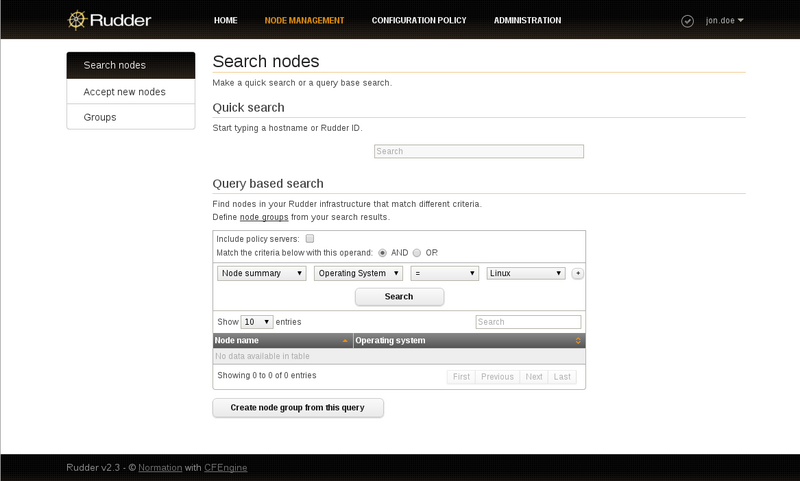
Task: Open the Linux value dropdown
Action: [526, 273]
